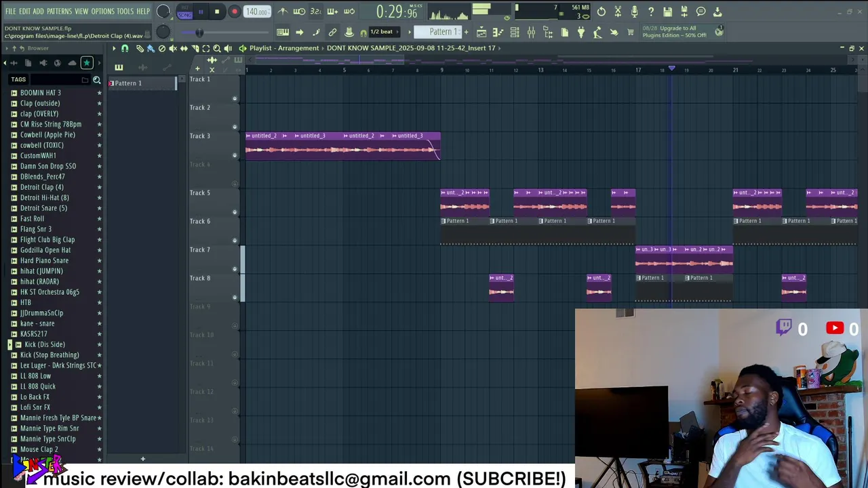
Task: Mute Track 5 with its green dot
Action: 235,212
